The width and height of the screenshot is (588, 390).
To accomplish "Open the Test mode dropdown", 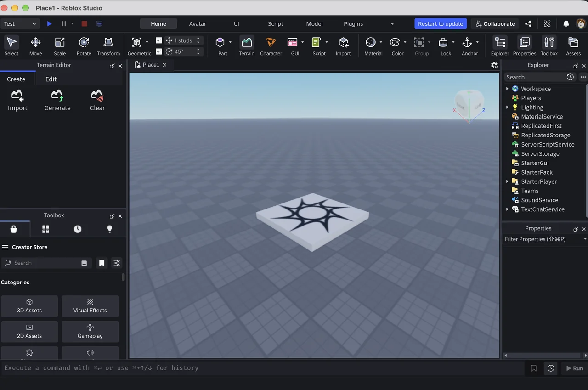I will [20, 24].
